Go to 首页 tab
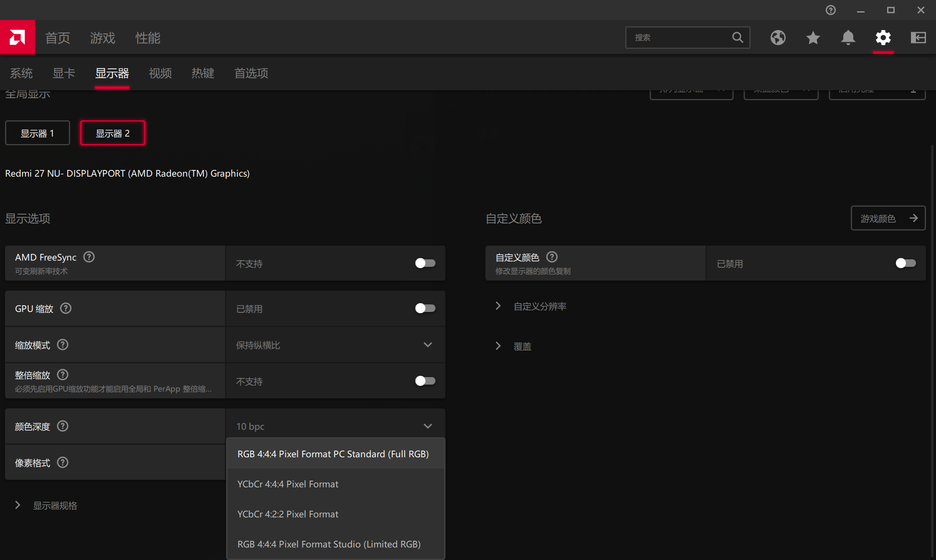The image size is (936, 560). click(x=58, y=38)
